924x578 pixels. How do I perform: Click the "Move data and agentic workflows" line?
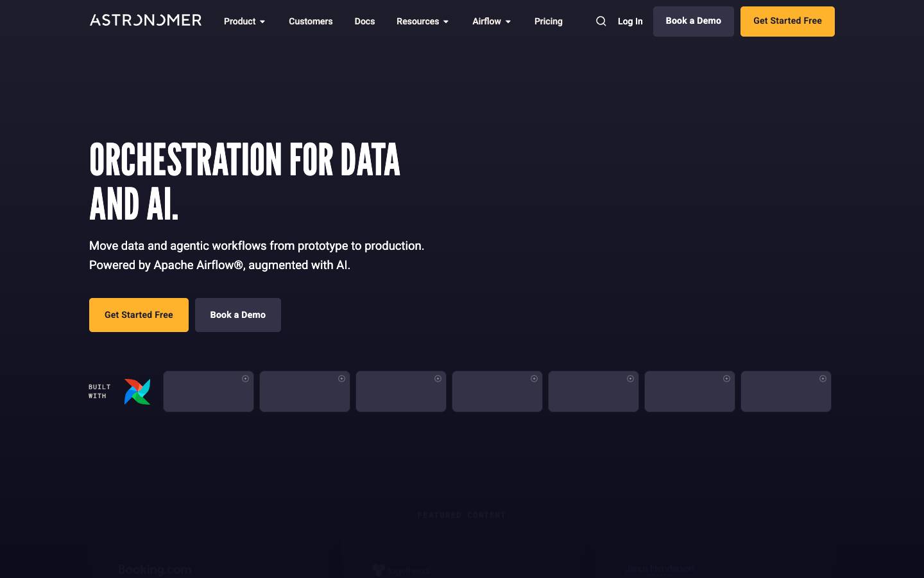(x=257, y=246)
